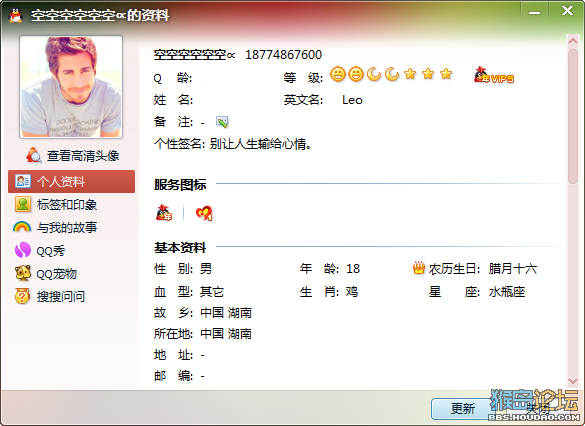Click the 更新 button
The height and width of the screenshot is (426, 585).
coord(463,409)
